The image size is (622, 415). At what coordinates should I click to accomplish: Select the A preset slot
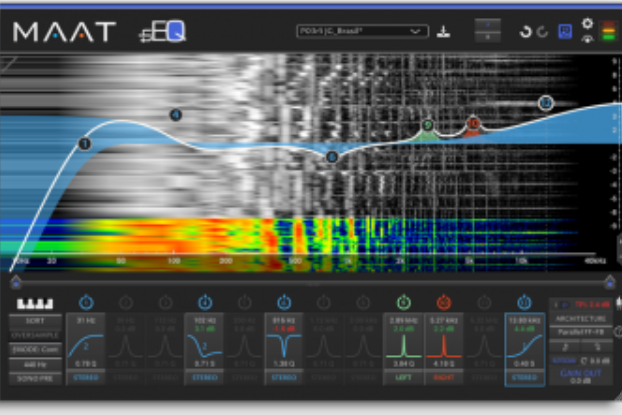click(x=488, y=25)
